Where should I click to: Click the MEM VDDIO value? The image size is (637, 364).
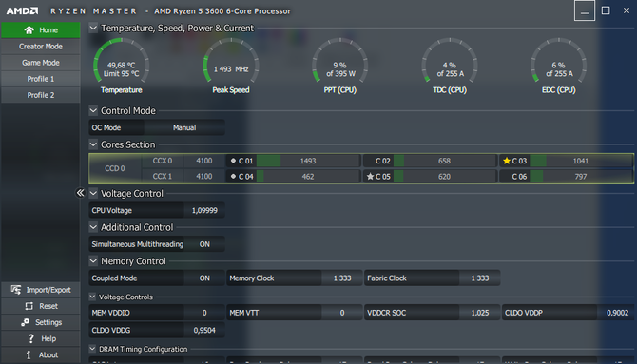pyautogui.click(x=204, y=313)
